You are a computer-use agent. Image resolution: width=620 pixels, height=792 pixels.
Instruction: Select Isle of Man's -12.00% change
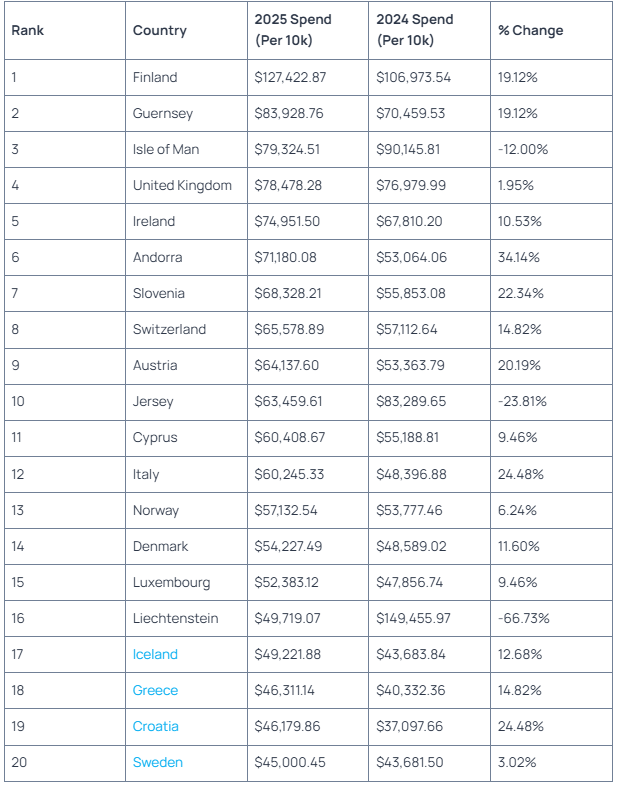click(x=523, y=149)
